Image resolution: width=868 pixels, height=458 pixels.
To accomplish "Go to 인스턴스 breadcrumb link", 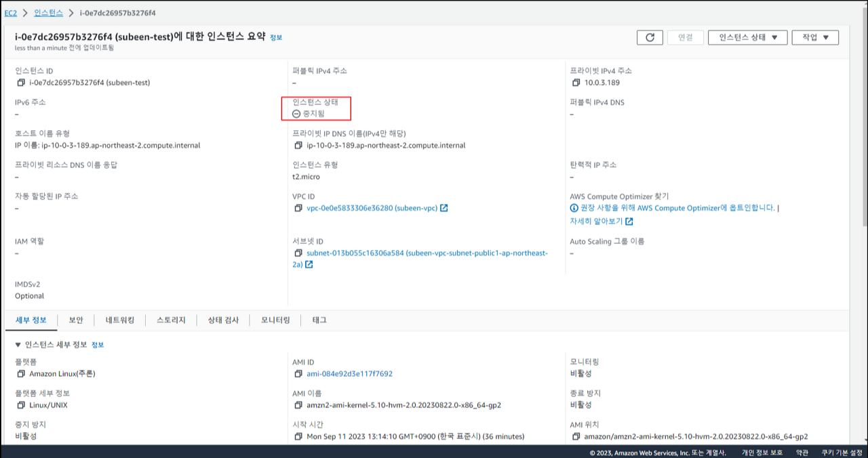I will click(48, 13).
